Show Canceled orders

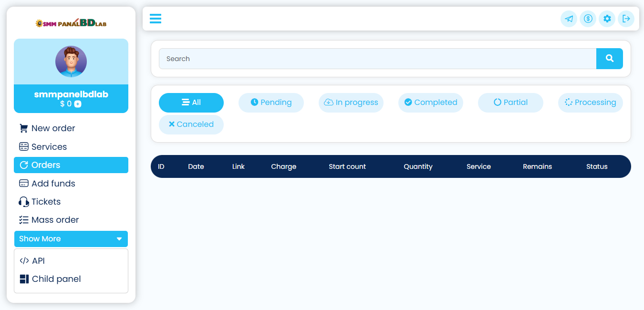pyautogui.click(x=191, y=124)
